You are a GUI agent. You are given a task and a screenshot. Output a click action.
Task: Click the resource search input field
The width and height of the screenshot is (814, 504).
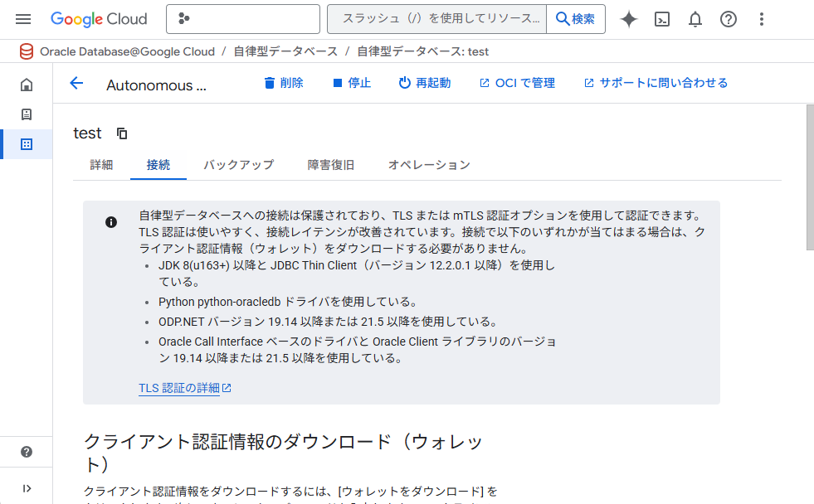(436, 19)
